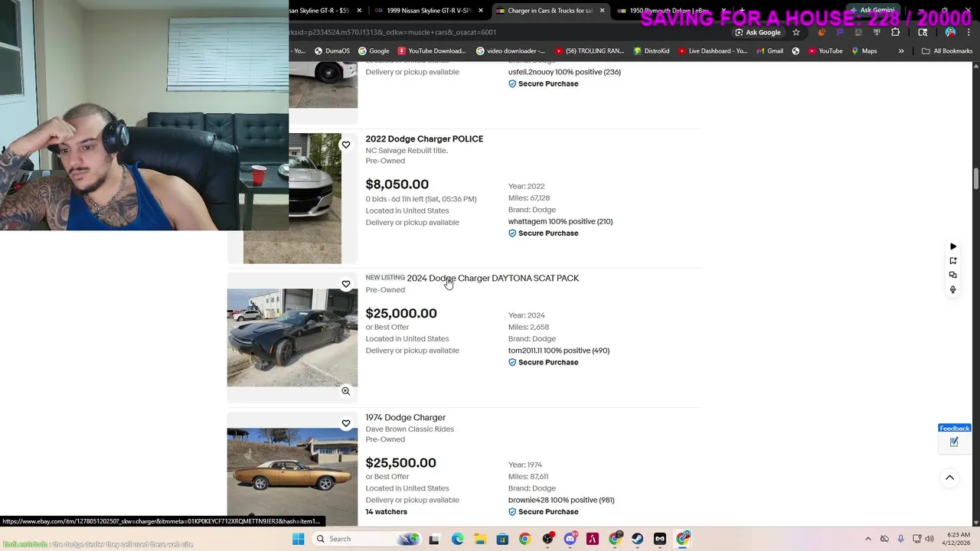The image size is (980, 551).
Task: Switch to 1999 Nissan Skyline GT-R V-Spec tab
Action: (x=428, y=11)
